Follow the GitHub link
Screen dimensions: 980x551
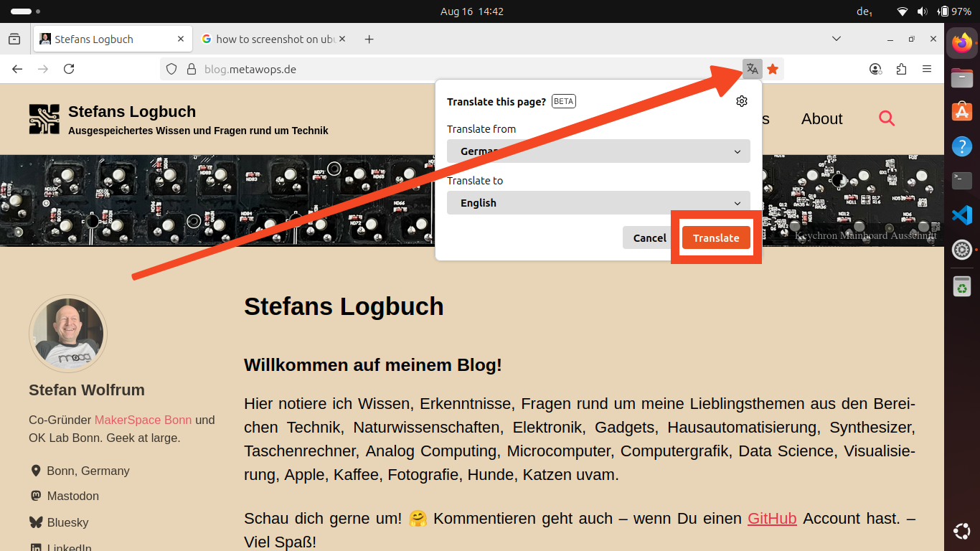pos(772,518)
